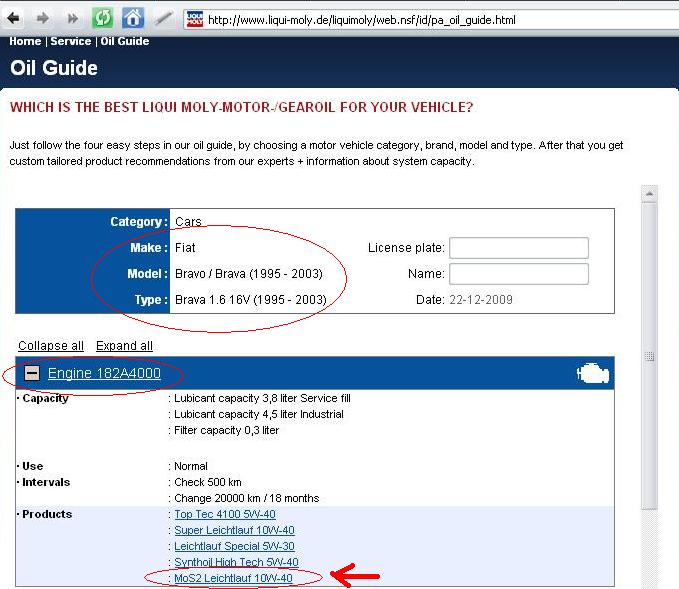Viewport: 679px width, 589px height.
Task: Click the browser back arrow
Action: click(14, 18)
